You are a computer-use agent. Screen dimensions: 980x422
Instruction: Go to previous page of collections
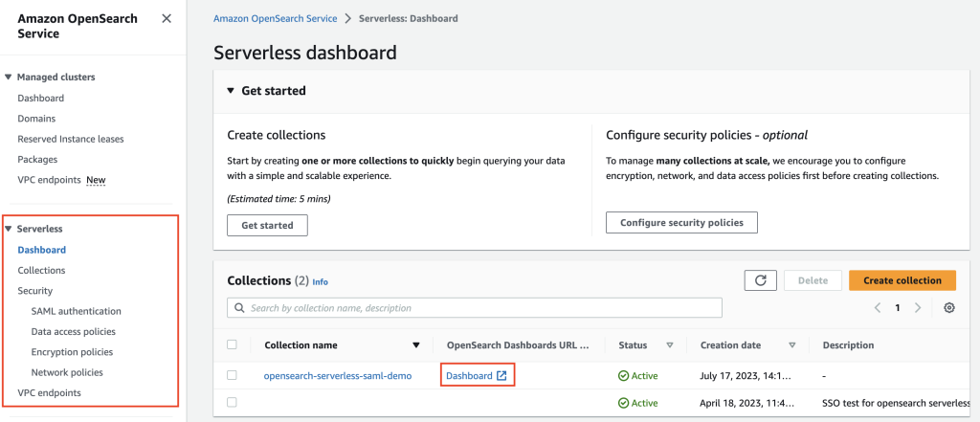point(877,308)
